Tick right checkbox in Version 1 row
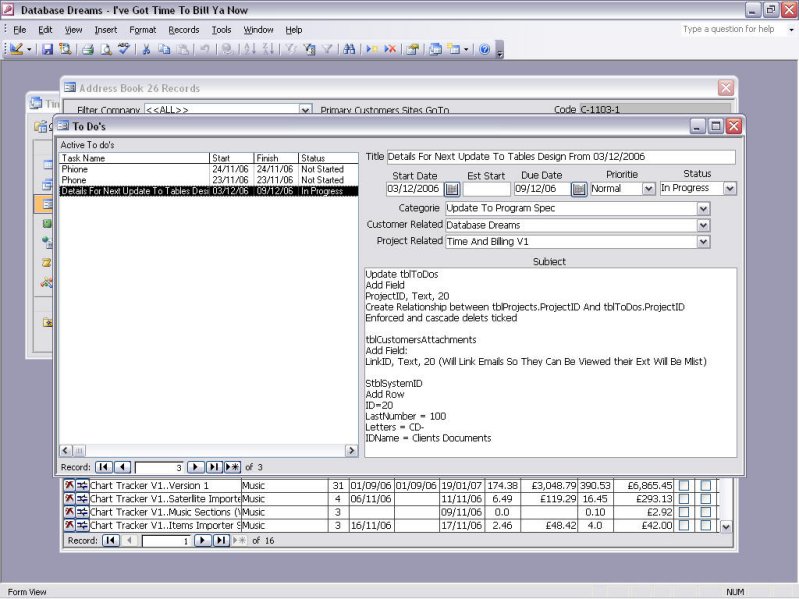Screen dimensions: 799x599 pyautogui.click(x=706, y=486)
